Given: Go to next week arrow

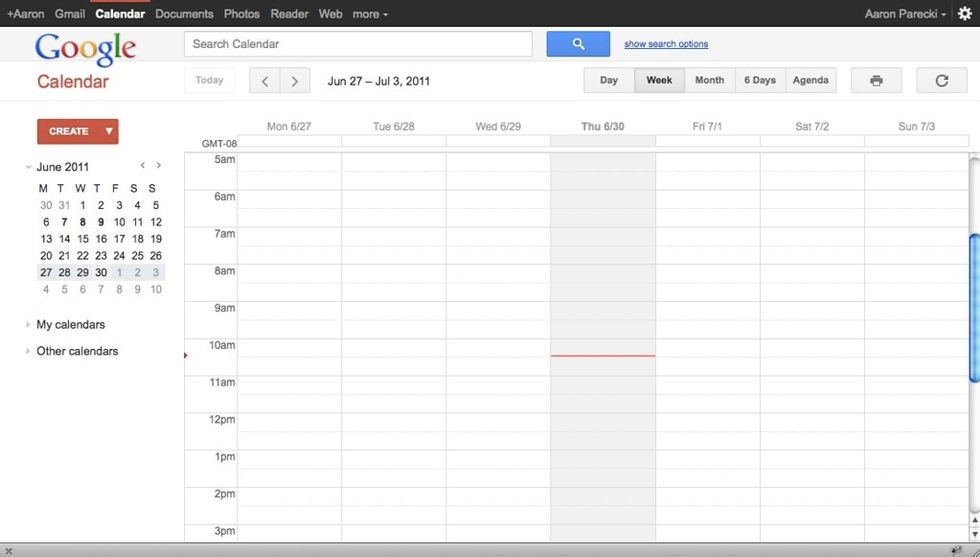Looking at the screenshot, I should tap(295, 81).
